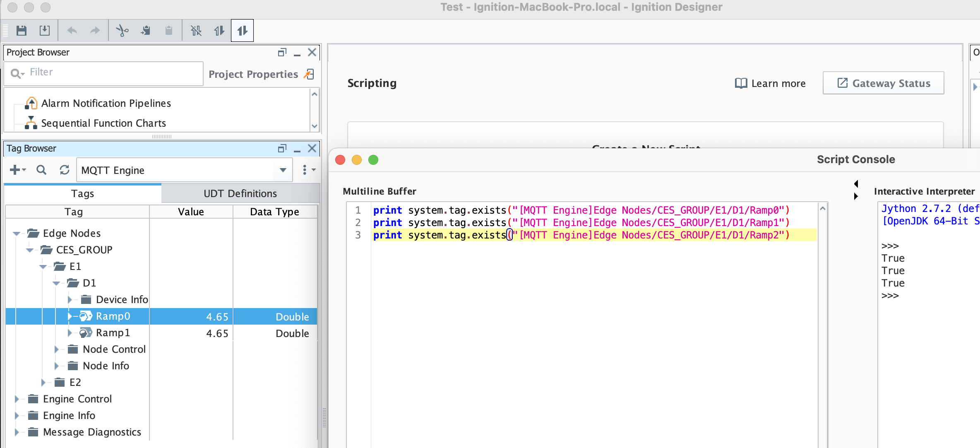Click the Learn more link
Screen dimensions: 980x448
770,83
